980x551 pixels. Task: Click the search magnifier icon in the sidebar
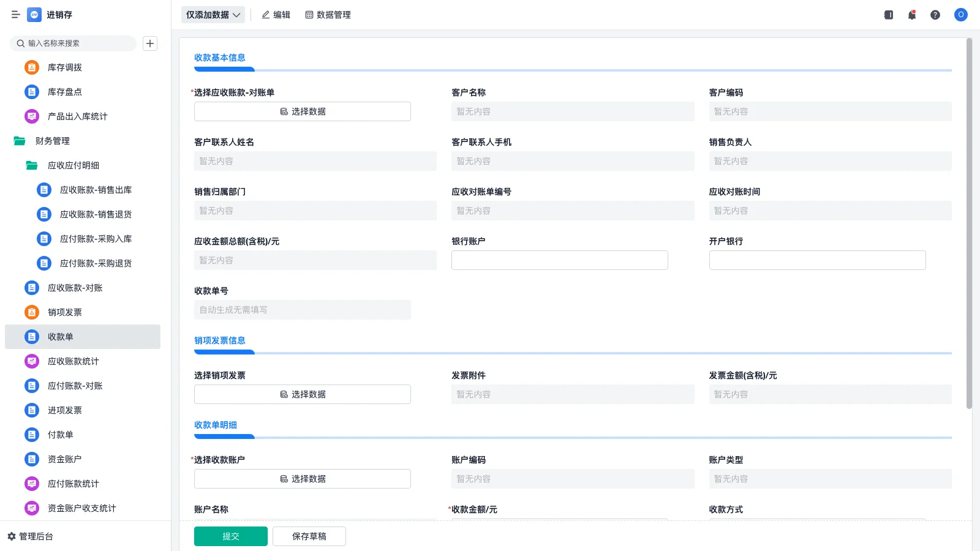(x=21, y=43)
